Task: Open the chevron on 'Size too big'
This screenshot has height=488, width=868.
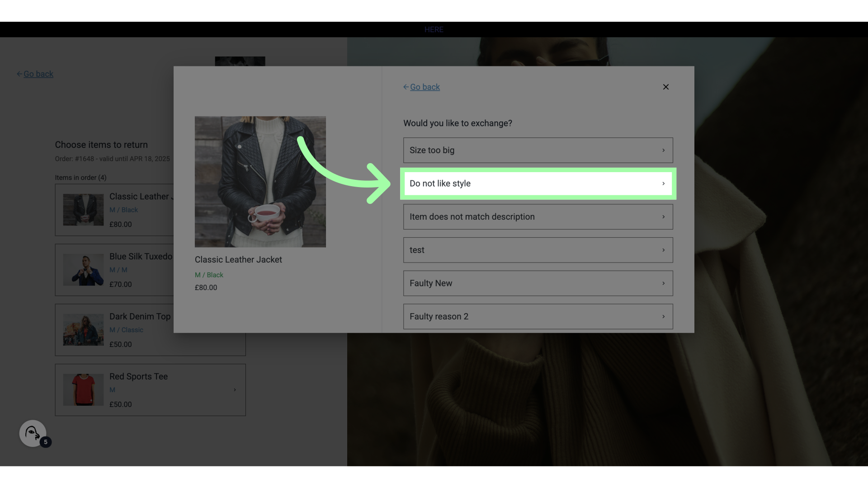Action: tap(663, 150)
